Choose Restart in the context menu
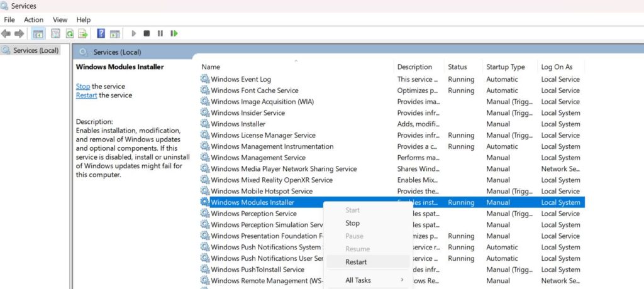644x289 pixels. click(356, 262)
